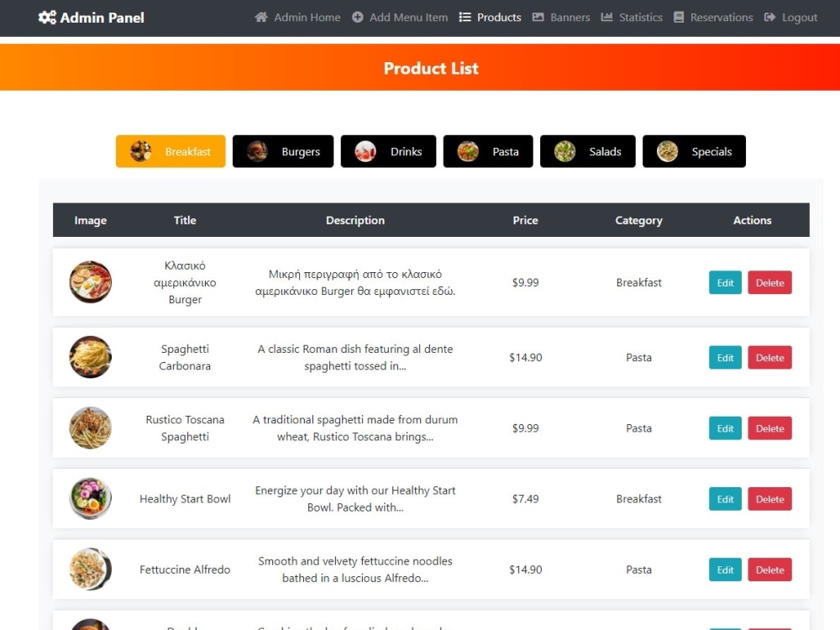The image size is (840, 630).
Task: Filter products by Drinks
Action: (x=388, y=151)
